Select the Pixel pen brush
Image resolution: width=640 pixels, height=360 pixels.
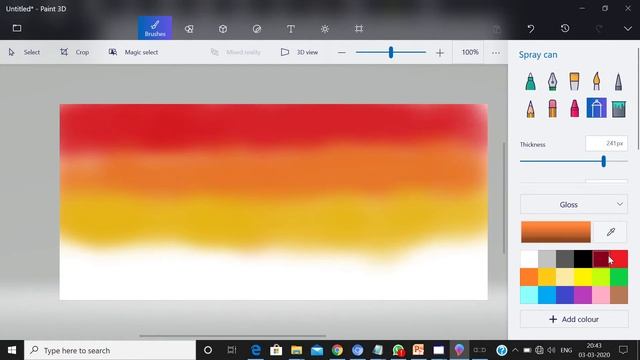[x=618, y=82]
